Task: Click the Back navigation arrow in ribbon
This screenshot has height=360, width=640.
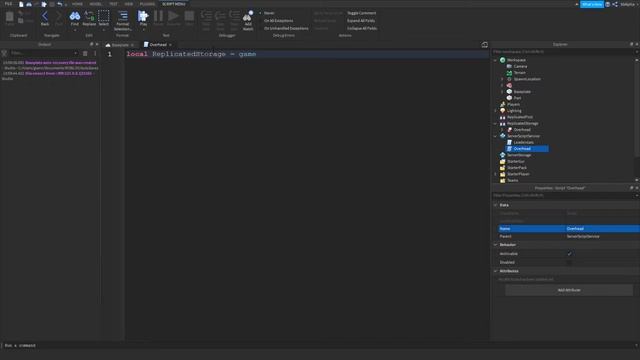Action: pyautogui.click(x=45, y=18)
